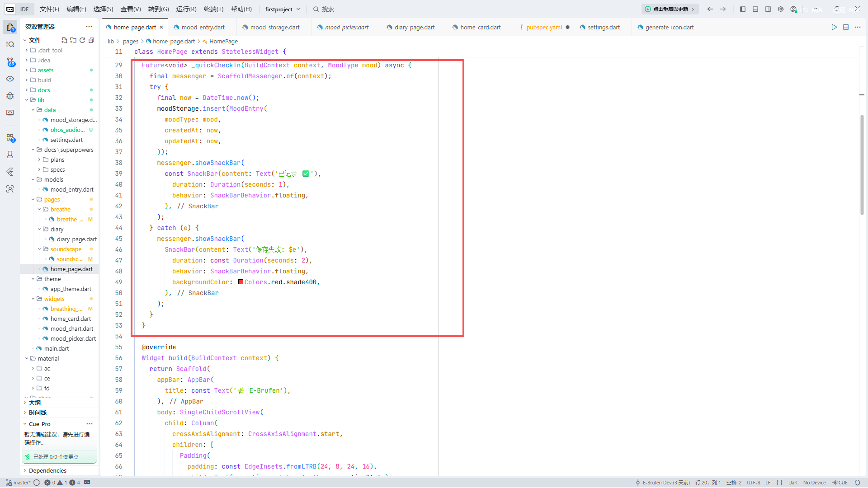Viewport: 868px width, 488px height.
Task: Click master branch in status bar
Action: pyautogui.click(x=18, y=483)
